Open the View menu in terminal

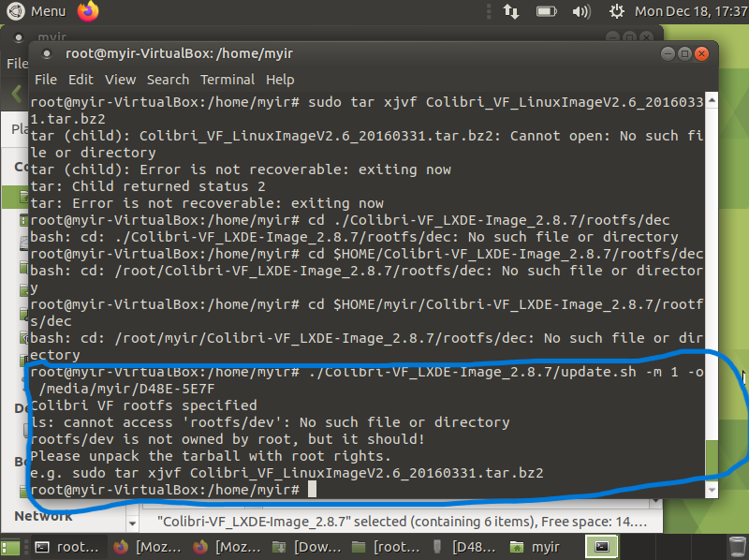(120, 80)
